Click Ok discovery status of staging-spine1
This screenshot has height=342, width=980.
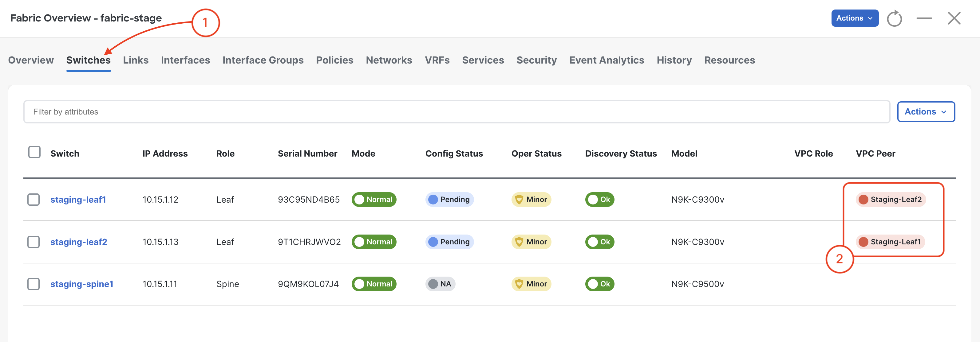tap(599, 284)
